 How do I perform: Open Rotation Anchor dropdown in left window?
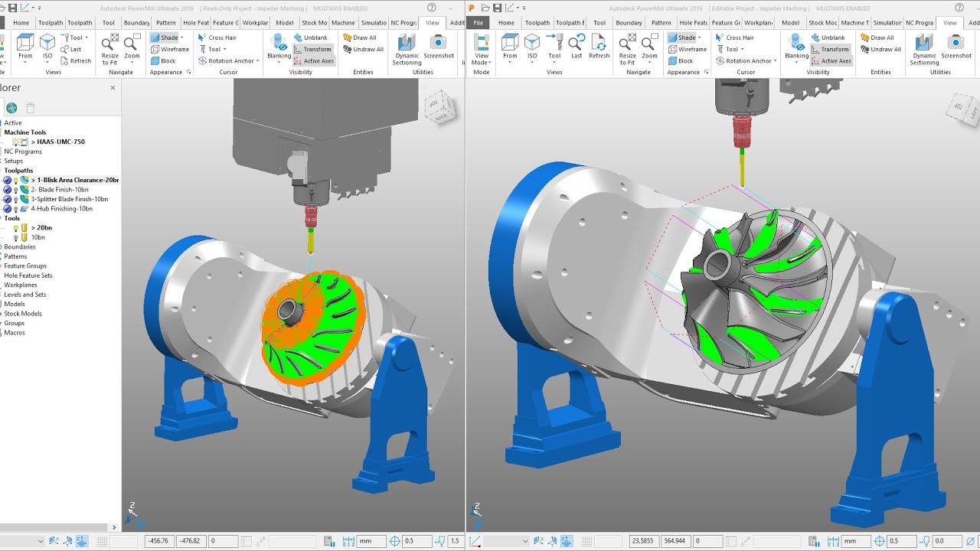258,60
